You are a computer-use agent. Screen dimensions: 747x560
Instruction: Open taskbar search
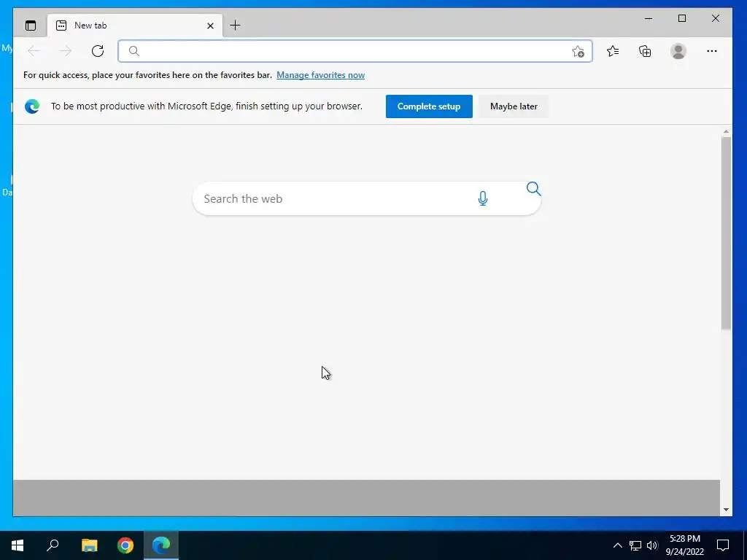(53, 545)
